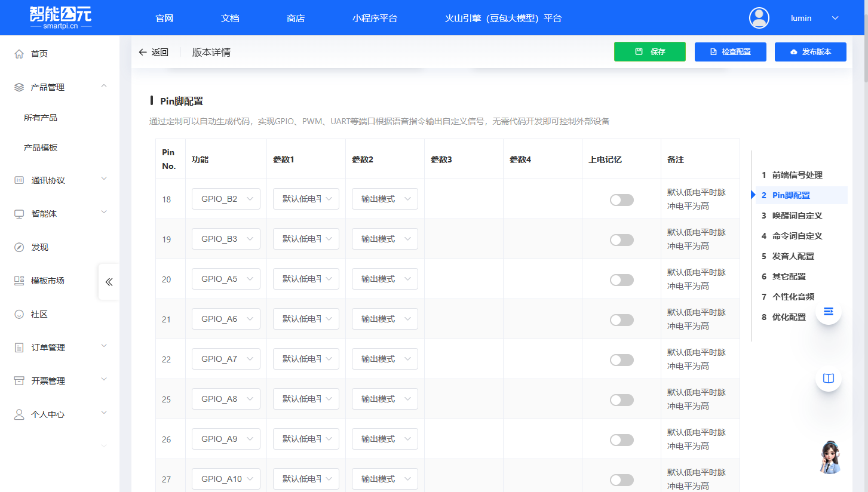Screen dimensions: 868x492
Task: Click the 默认低电平 dropdown for Pin 19
Action: coord(305,238)
